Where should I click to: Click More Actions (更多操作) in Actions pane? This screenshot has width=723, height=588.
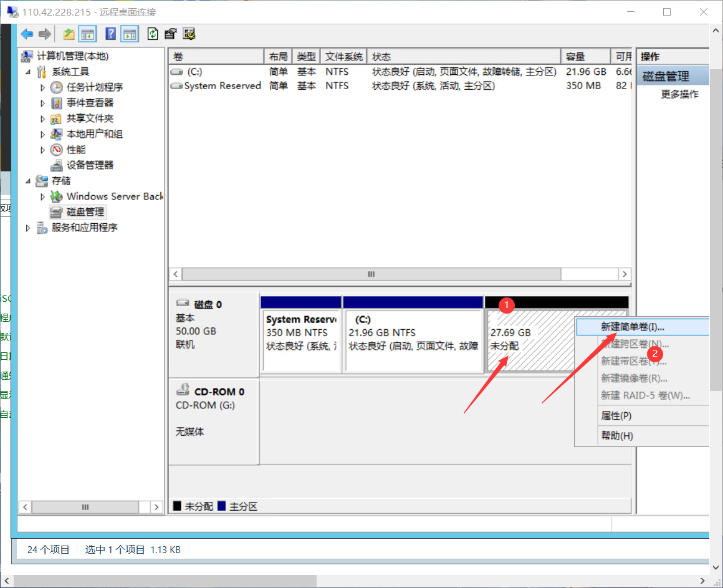679,94
